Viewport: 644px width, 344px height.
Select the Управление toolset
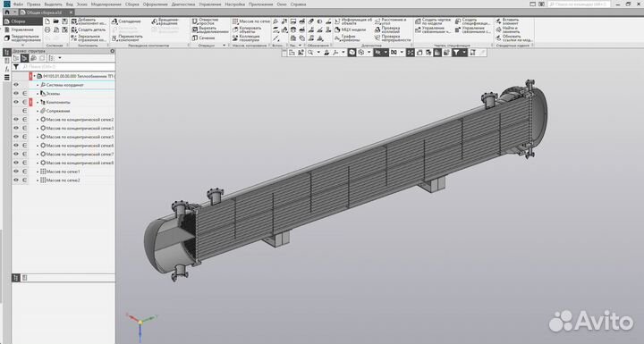coord(22,30)
